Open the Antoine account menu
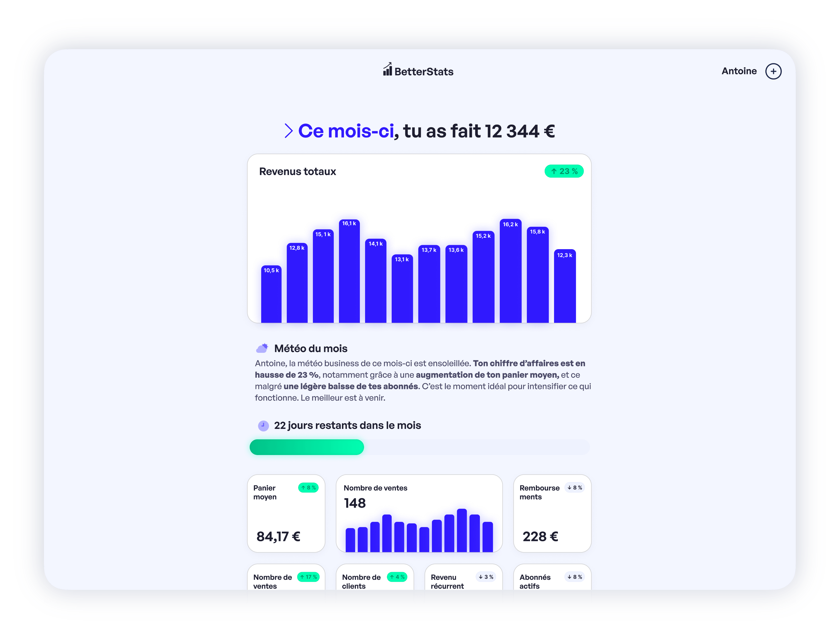The height and width of the screenshot is (639, 840). pos(739,71)
